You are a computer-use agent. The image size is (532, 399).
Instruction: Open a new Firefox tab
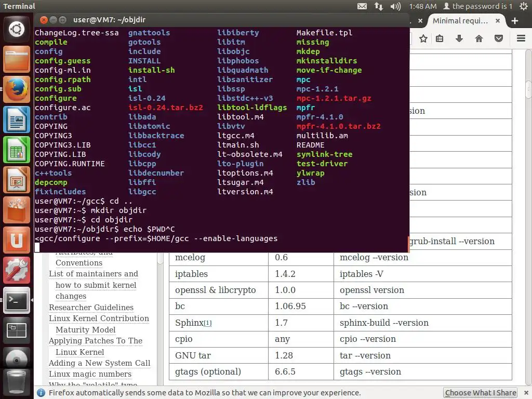[515, 21]
